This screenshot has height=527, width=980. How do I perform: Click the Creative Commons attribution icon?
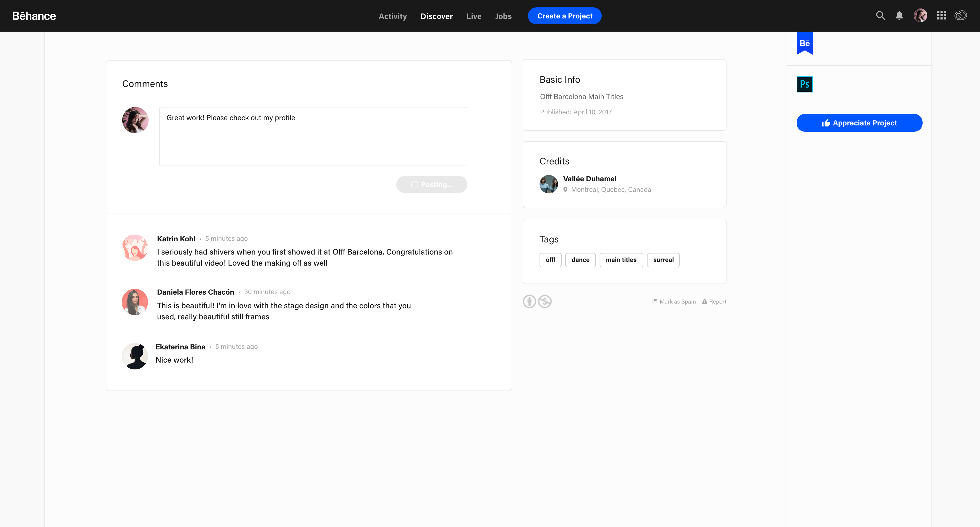(x=529, y=301)
